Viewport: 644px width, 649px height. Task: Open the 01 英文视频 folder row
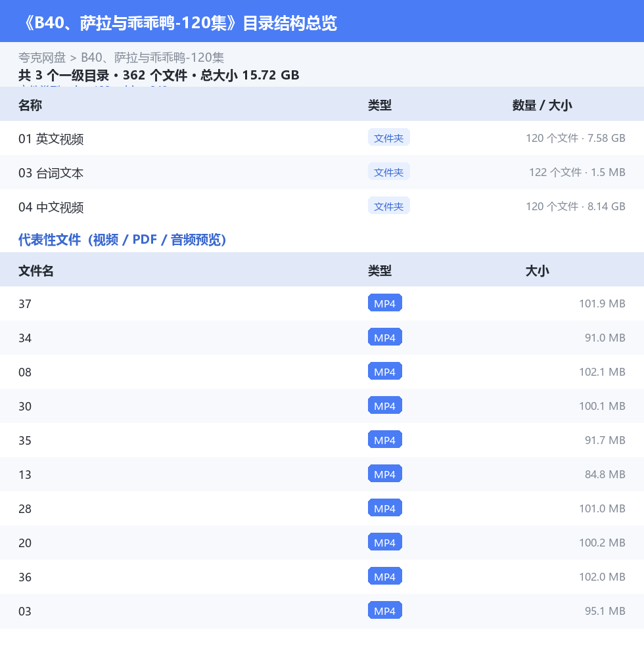322,138
